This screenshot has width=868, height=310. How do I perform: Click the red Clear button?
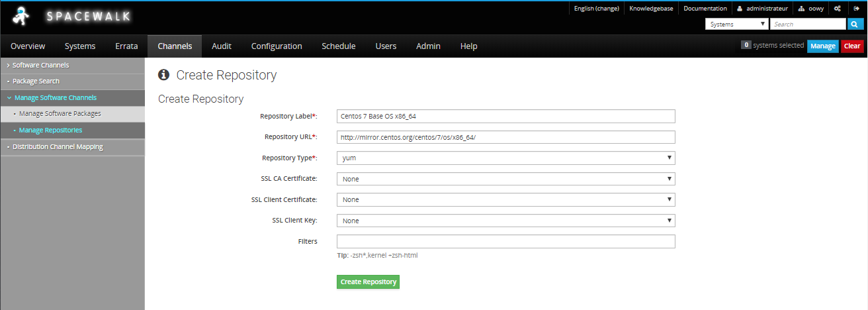pos(852,46)
